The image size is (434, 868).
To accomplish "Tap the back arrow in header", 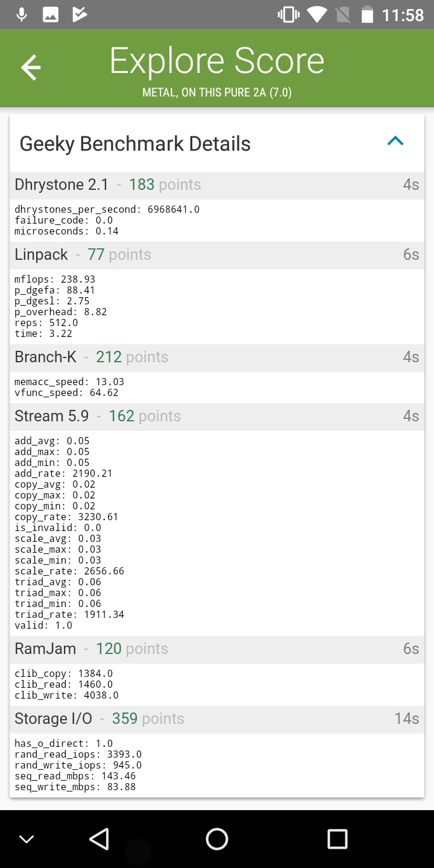I will 31,68.
